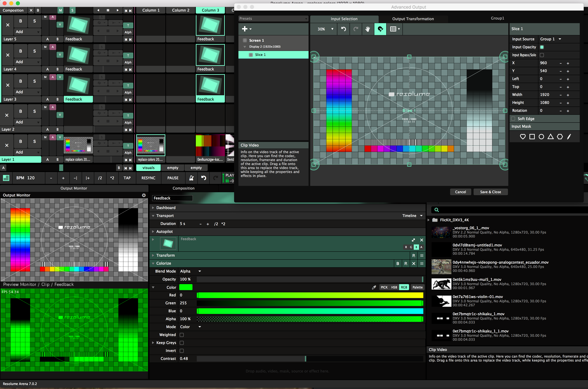
Task: Toggle the Input Bypass/Solo checkbox
Action: 542,55
